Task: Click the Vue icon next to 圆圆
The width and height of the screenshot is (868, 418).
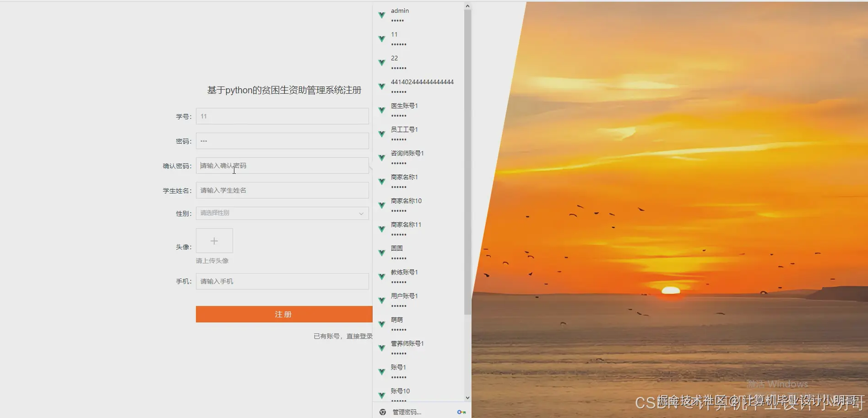Action: pos(381,252)
